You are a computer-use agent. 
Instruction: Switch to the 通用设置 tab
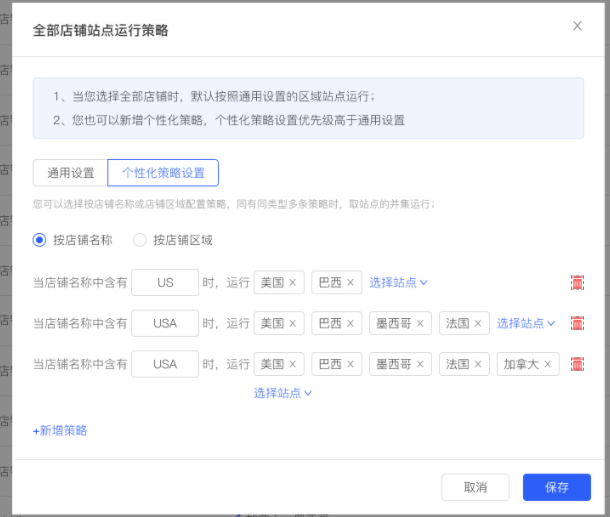coord(70,173)
